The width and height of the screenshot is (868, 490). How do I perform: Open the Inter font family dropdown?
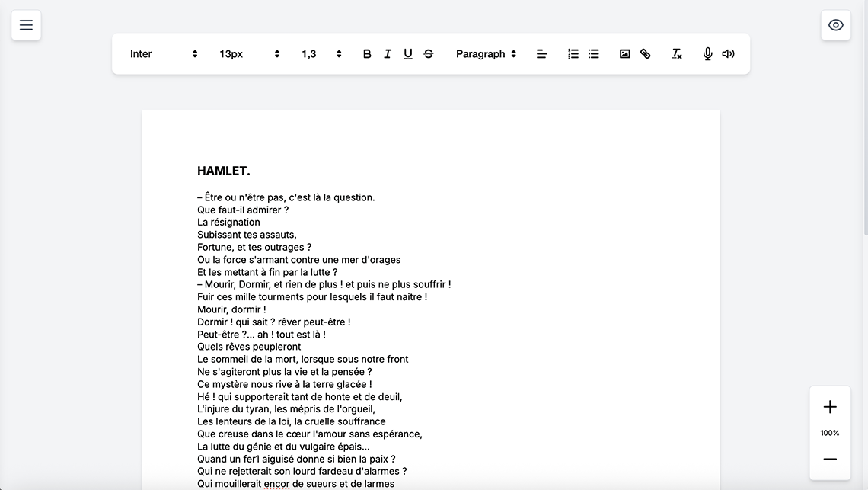click(x=163, y=54)
